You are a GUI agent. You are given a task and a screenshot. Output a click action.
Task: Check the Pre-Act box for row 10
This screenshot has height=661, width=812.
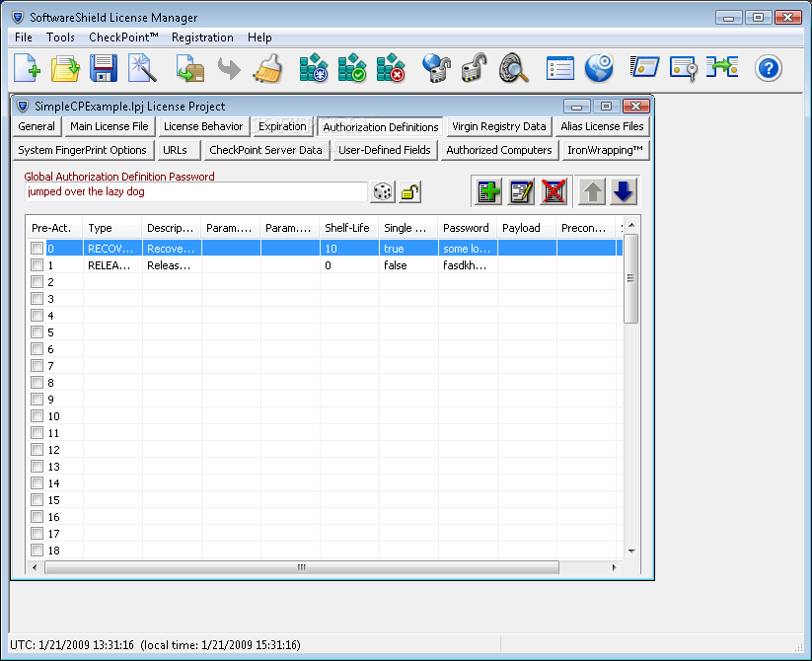tap(37, 416)
